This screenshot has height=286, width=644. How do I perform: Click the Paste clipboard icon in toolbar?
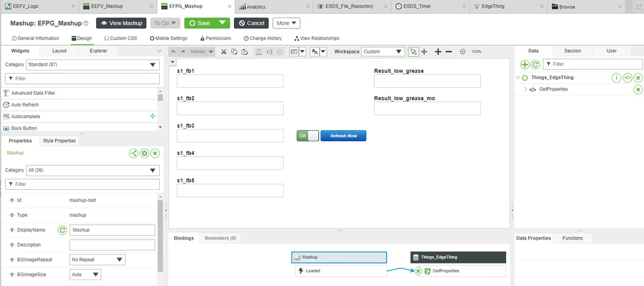click(x=244, y=52)
